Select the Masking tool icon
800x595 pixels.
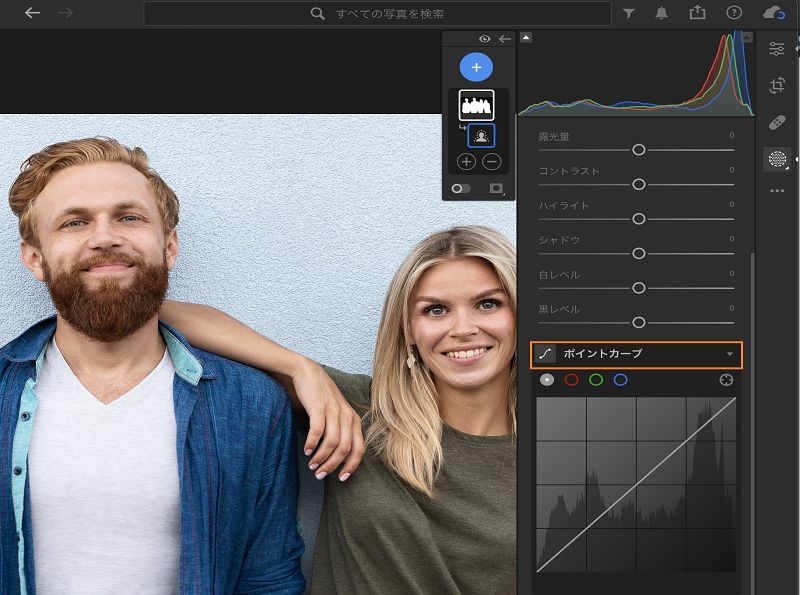tap(777, 159)
